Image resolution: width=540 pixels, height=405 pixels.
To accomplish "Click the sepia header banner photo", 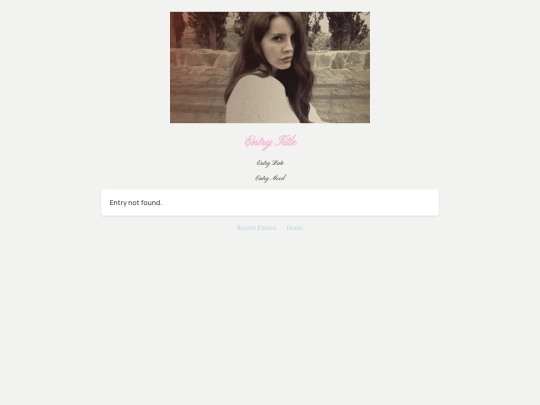I will pos(270,68).
